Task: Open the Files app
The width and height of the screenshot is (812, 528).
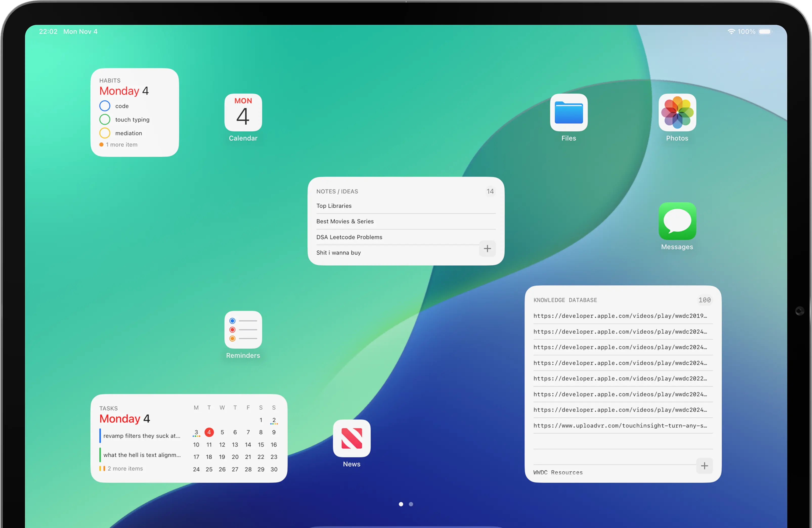Action: (x=568, y=113)
